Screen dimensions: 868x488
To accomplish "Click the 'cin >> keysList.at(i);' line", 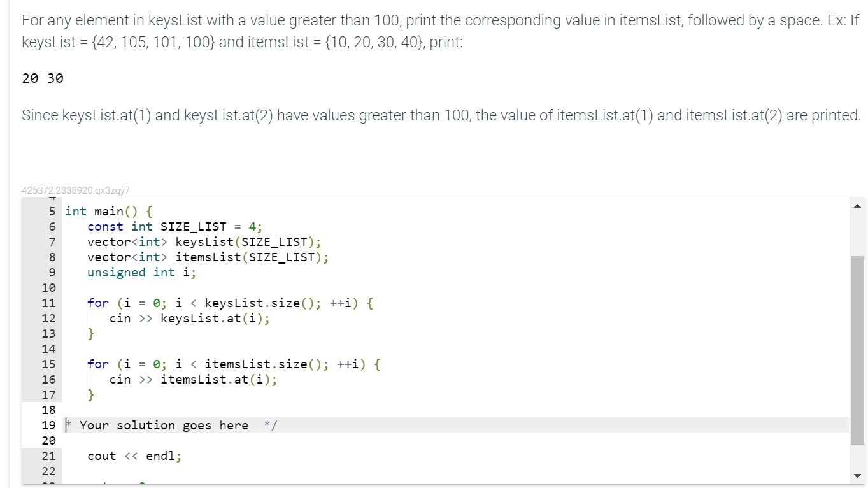I will point(190,318).
